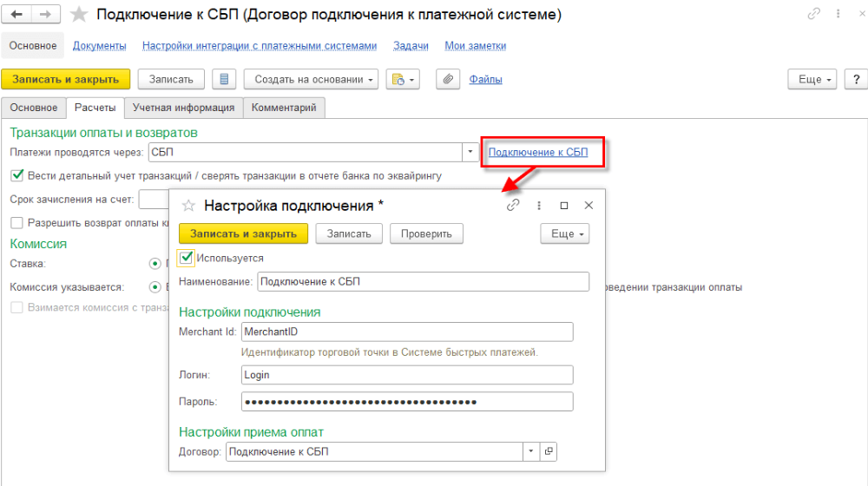Screen dimensions: 868x486
Task: Expand the Договор dropdown arrow
Action: coord(531,451)
